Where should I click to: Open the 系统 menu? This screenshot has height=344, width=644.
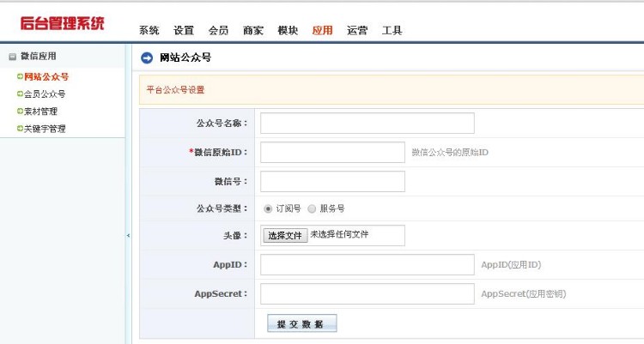tap(149, 30)
